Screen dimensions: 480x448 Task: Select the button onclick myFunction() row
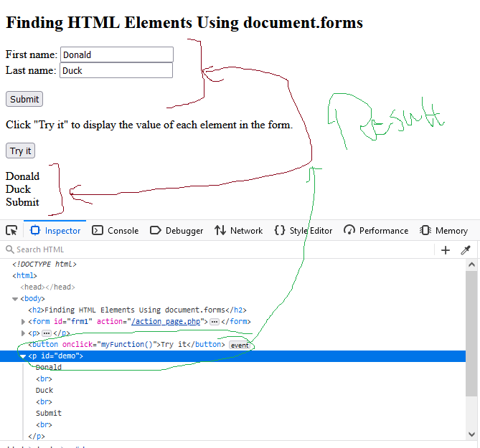(126, 345)
